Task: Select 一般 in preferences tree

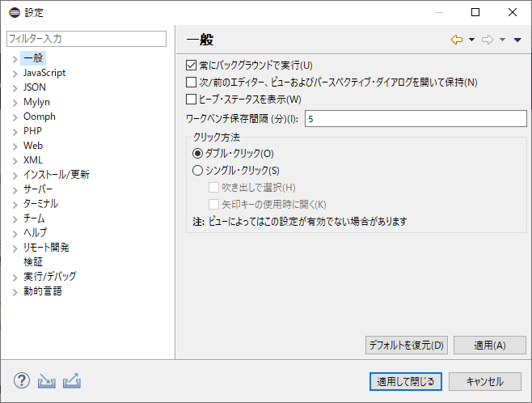Action: [x=33, y=58]
